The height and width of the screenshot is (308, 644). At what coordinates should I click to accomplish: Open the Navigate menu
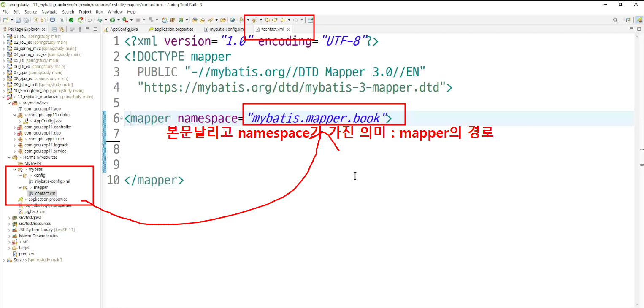click(49, 12)
